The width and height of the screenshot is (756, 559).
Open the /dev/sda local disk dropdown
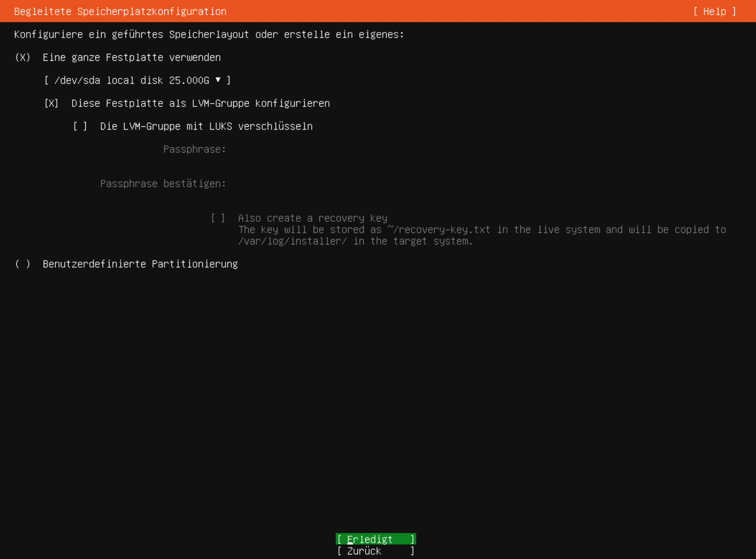click(x=137, y=80)
